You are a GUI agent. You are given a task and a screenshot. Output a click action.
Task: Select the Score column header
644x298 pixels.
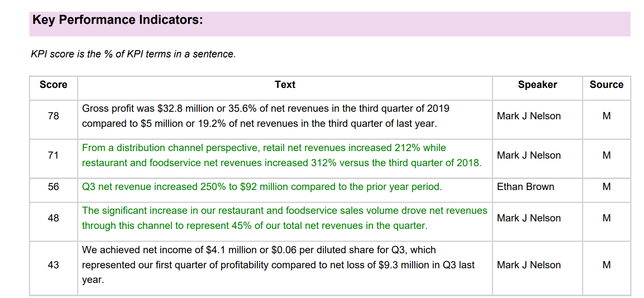53,85
